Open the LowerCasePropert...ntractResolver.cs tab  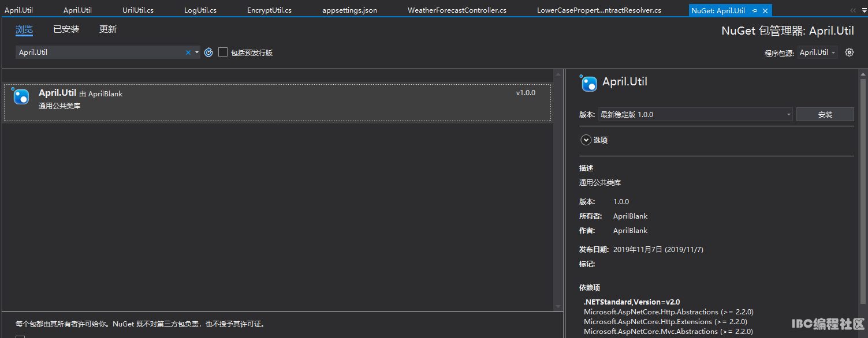(599, 10)
